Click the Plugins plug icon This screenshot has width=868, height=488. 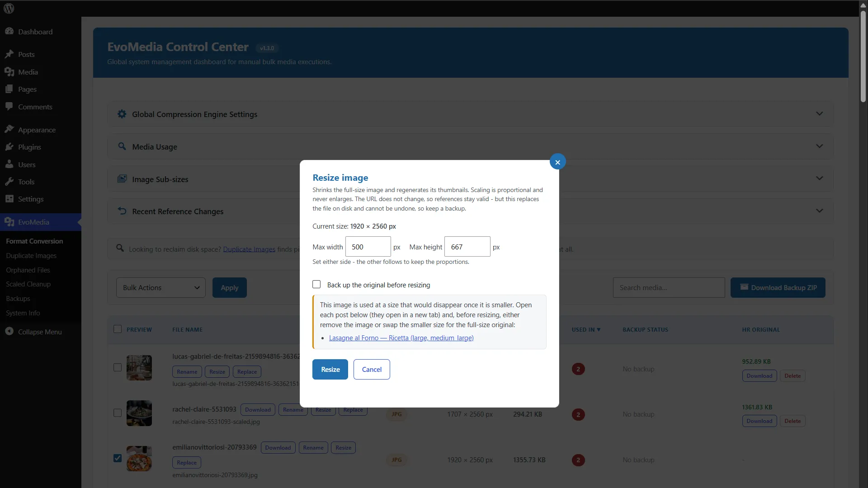pyautogui.click(x=9, y=147)
